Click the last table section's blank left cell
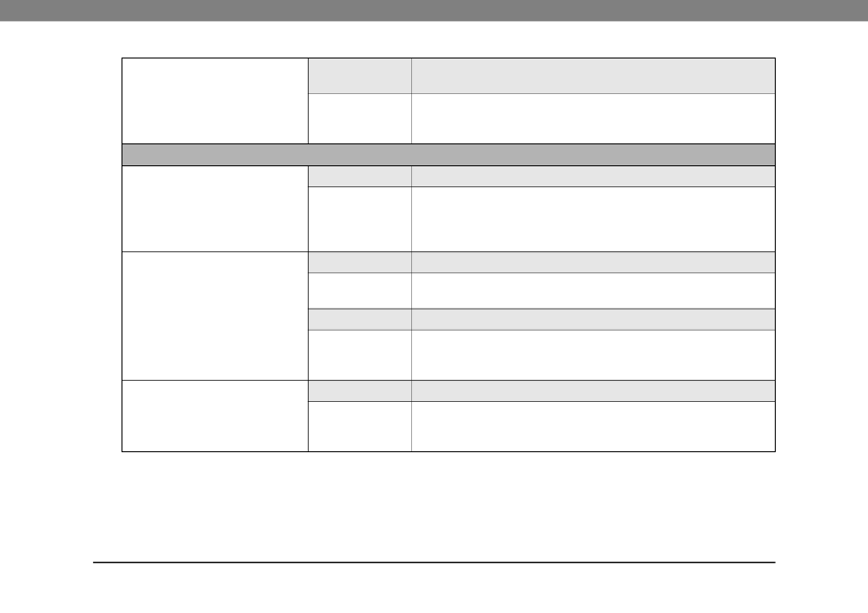868x613 pixels. tap(216, 416)
